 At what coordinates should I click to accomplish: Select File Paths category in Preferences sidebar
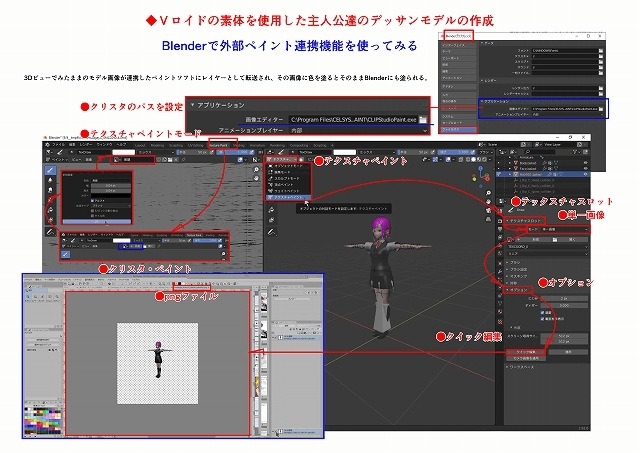[x=458, y=130]
